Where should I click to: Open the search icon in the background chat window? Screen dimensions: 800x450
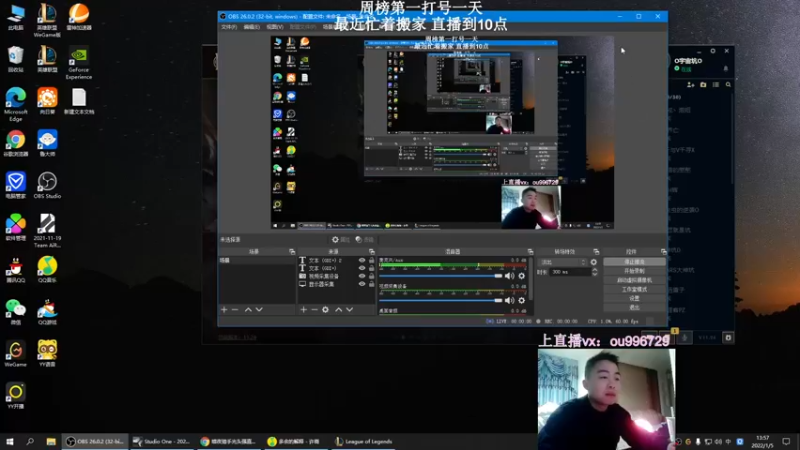[x=728, y=85]
